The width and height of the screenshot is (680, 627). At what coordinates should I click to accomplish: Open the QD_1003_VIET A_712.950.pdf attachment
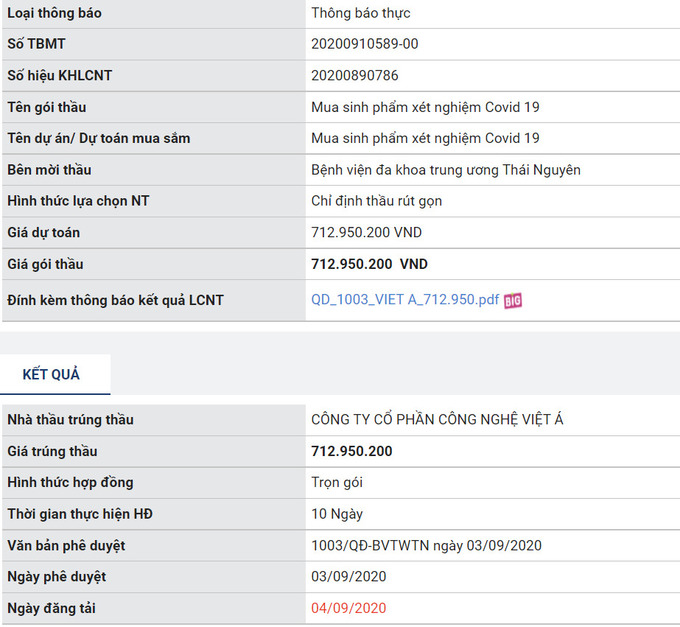tap(405, 300)
